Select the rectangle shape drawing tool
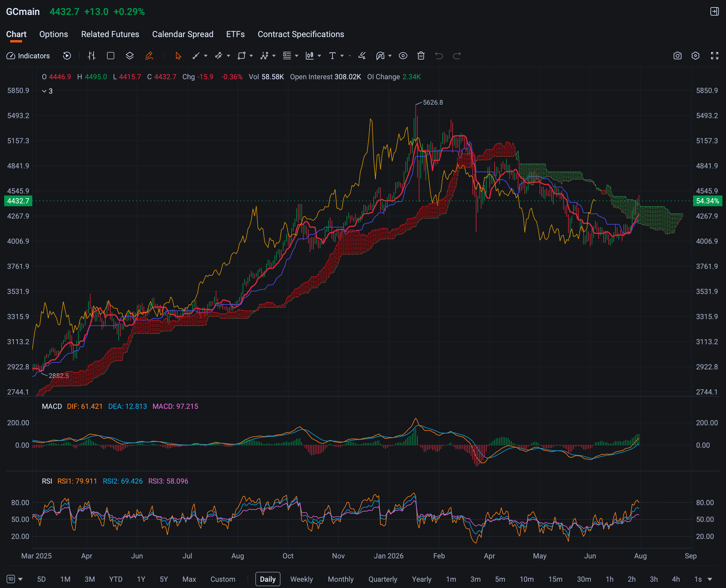Screen dimensions: 726x588 (241, 56)
